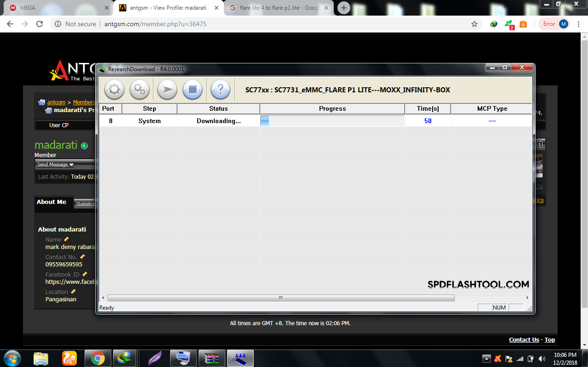
Task: Click 'Ready' text in status bar
Action: [x=107, y=308]
